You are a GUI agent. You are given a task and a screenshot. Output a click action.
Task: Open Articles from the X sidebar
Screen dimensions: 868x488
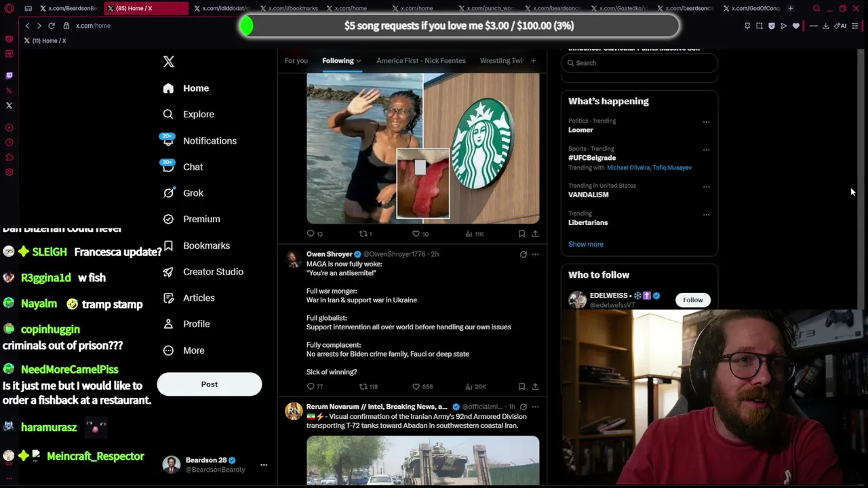pyautogui.click(x=189, y=298)
